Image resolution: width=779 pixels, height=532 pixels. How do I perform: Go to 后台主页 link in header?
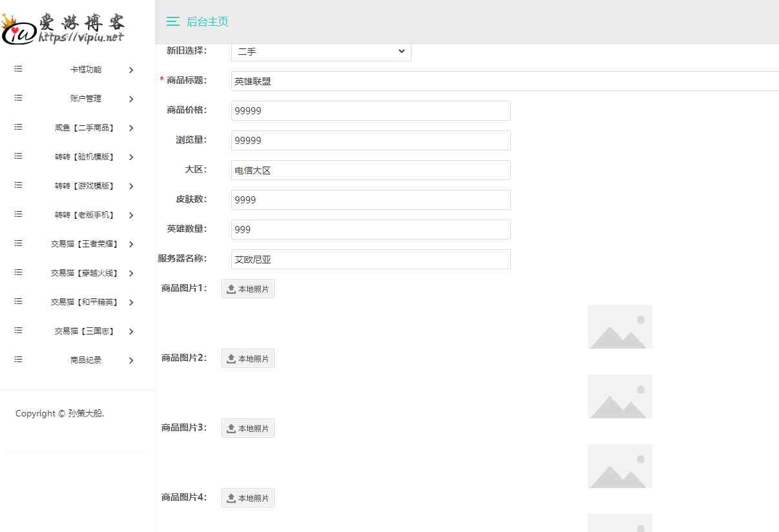[x=207, y=22]
